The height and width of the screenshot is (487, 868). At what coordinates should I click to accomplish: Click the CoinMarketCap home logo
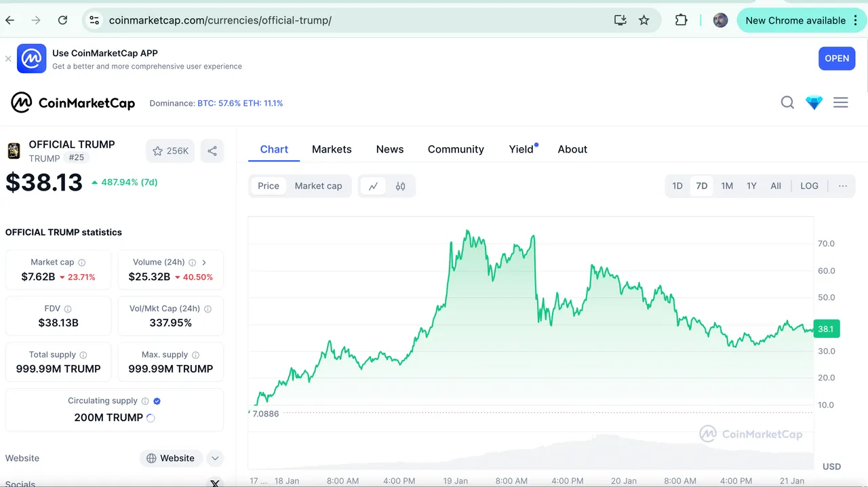tap(73, 103)
